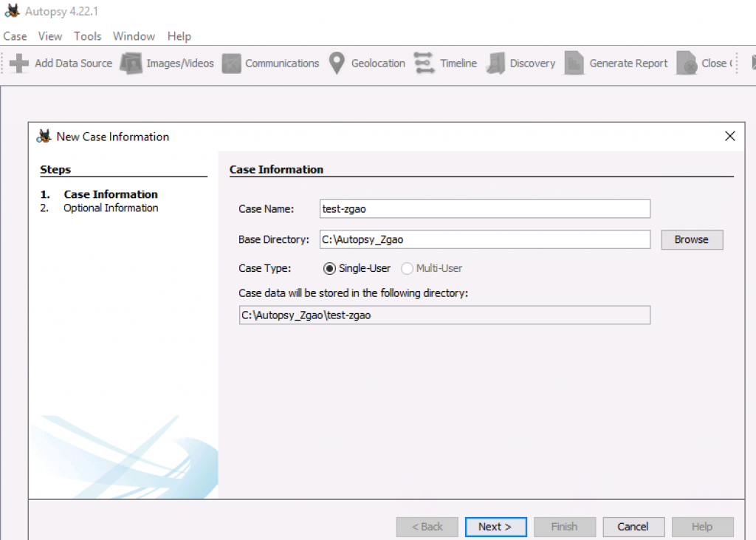Open the Help menu
The width and height of the screenshot is (756, 540).
point(179,36)
